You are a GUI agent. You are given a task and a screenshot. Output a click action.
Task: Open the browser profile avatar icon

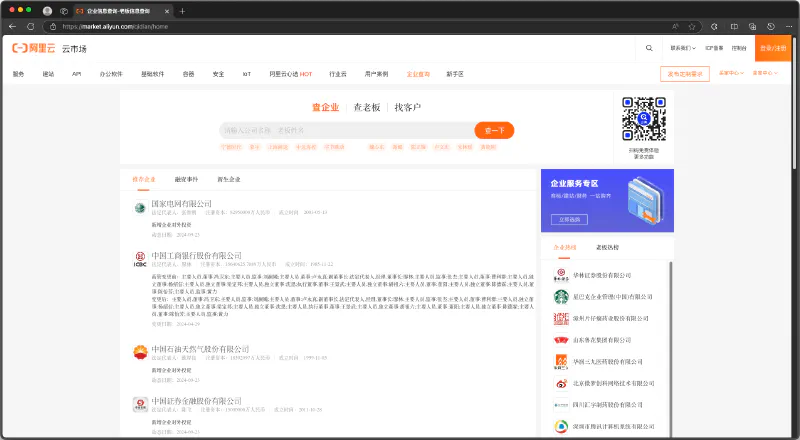tap(47, 11)
